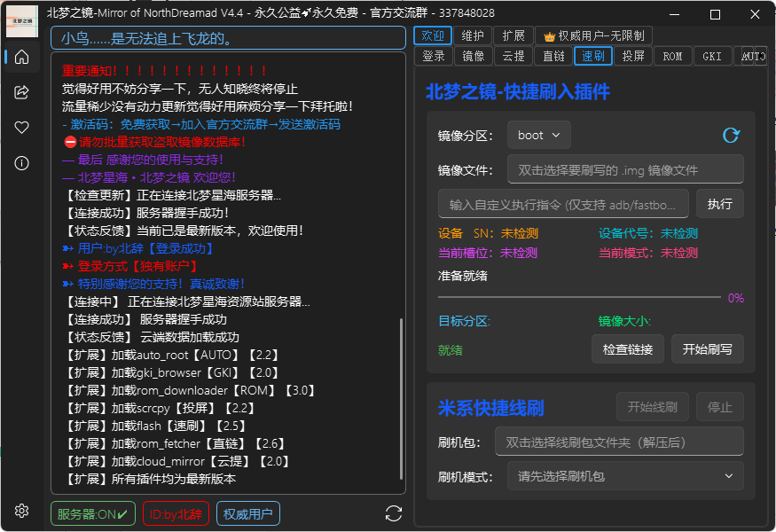Viewport: 776px width, 532px height.
Task: Click the 开始刷写 start flashing button
Action: tap(707, 348)
